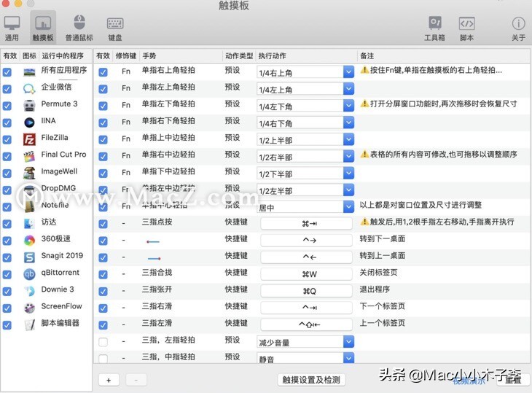Select the 脚本编辑器 script editor icon
The width and height of the screenshot is (532, 393).
pos(29,324)
